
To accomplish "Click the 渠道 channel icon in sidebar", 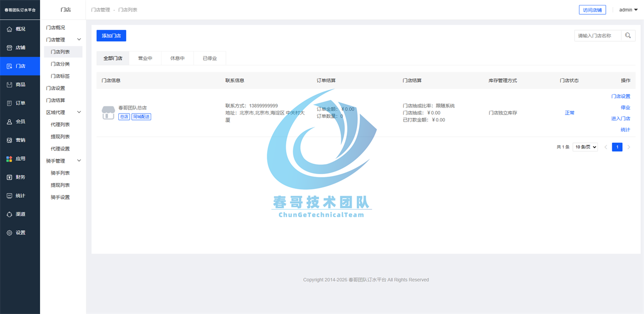I will (x=9, y=214).
